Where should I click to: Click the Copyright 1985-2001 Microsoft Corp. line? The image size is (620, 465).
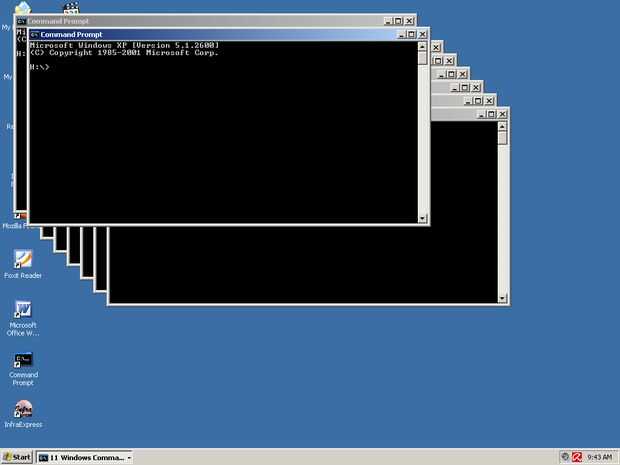click(124, 53)
